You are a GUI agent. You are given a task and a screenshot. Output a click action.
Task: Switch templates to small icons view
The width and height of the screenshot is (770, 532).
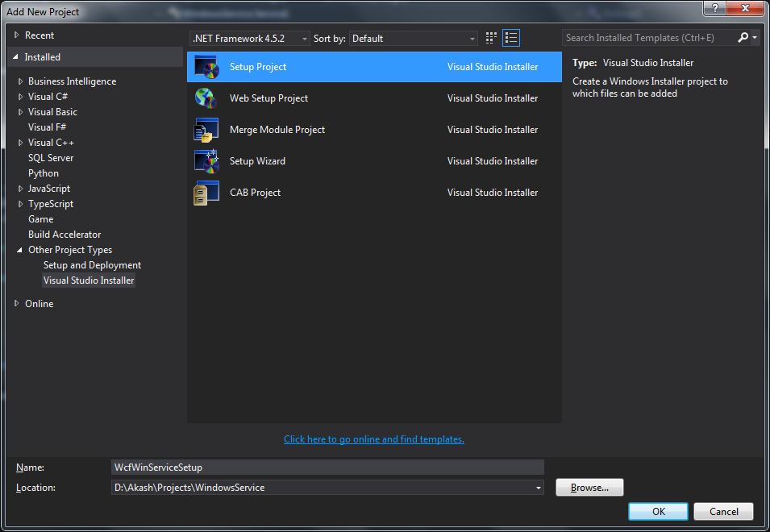pos(490,38)
